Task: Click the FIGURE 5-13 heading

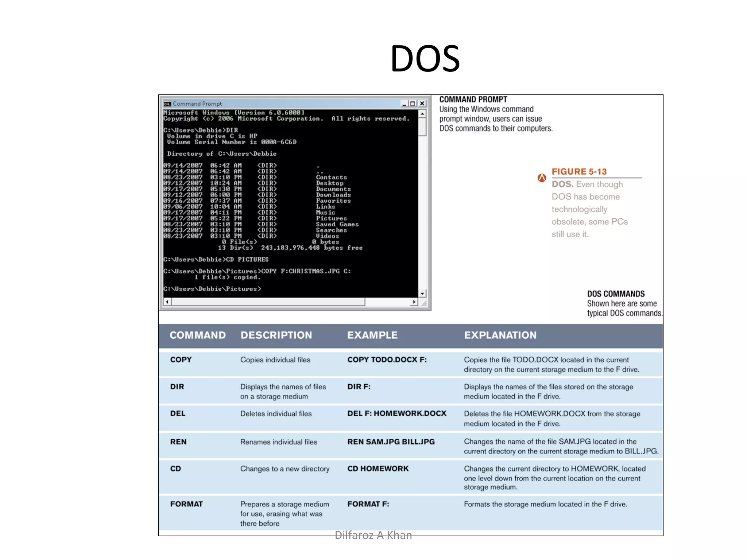Action: pyautogui.click(x=579, y=172)
